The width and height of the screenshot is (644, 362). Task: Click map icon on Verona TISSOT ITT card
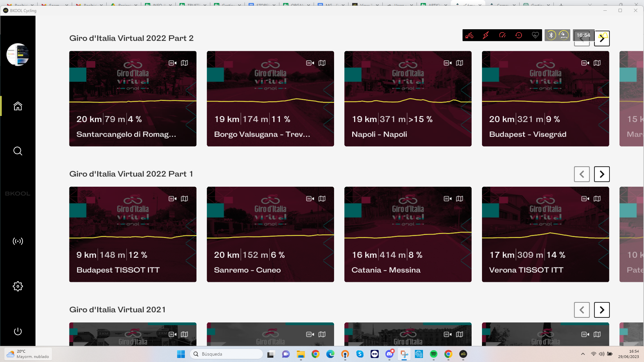[597, 199]
